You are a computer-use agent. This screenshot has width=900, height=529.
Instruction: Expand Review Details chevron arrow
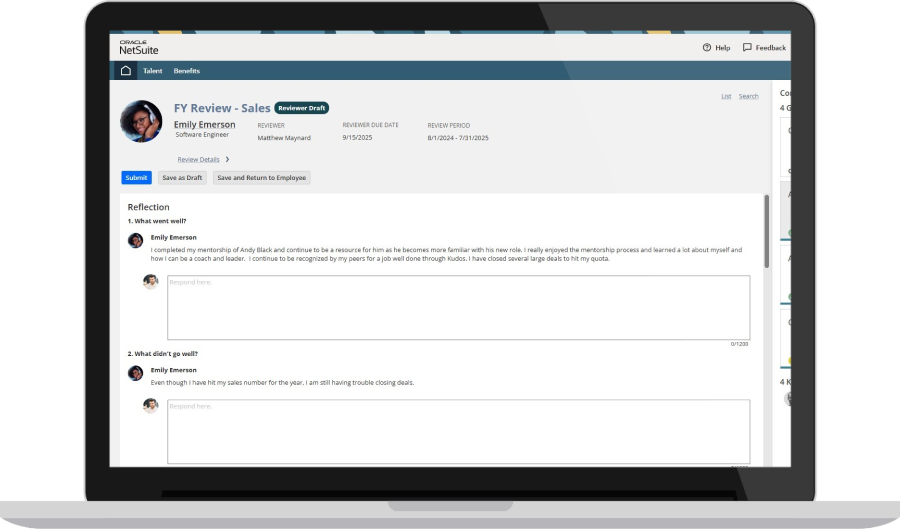coord(227,159)
